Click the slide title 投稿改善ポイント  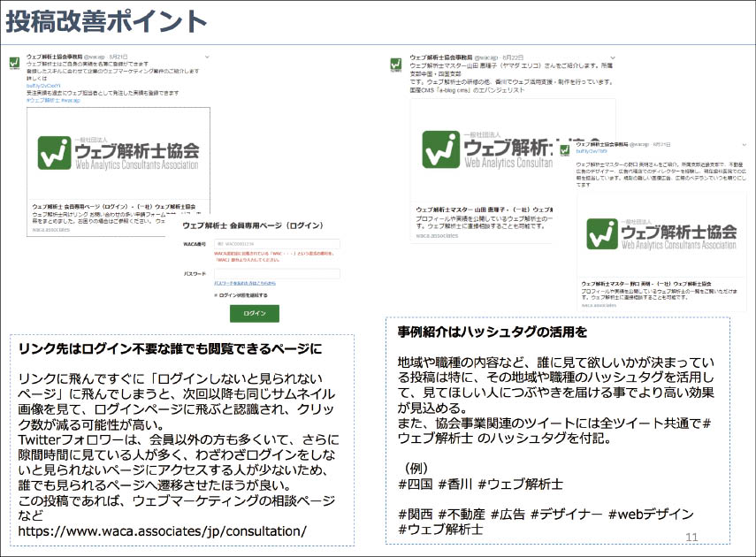(107, 22)
